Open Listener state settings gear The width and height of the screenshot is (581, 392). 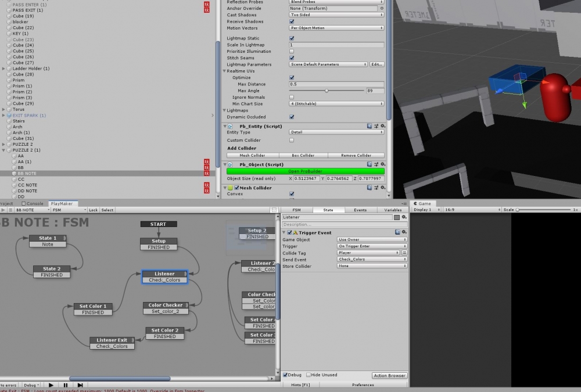click(x=404, y=217)
